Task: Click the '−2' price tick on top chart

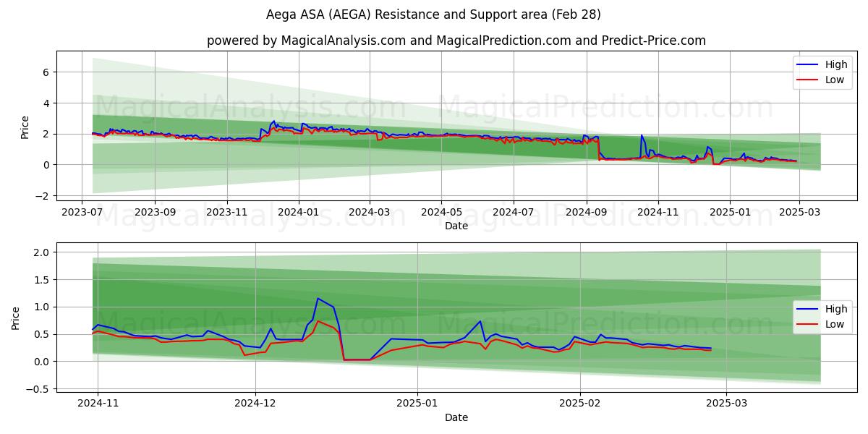Action: click(41, 196)
